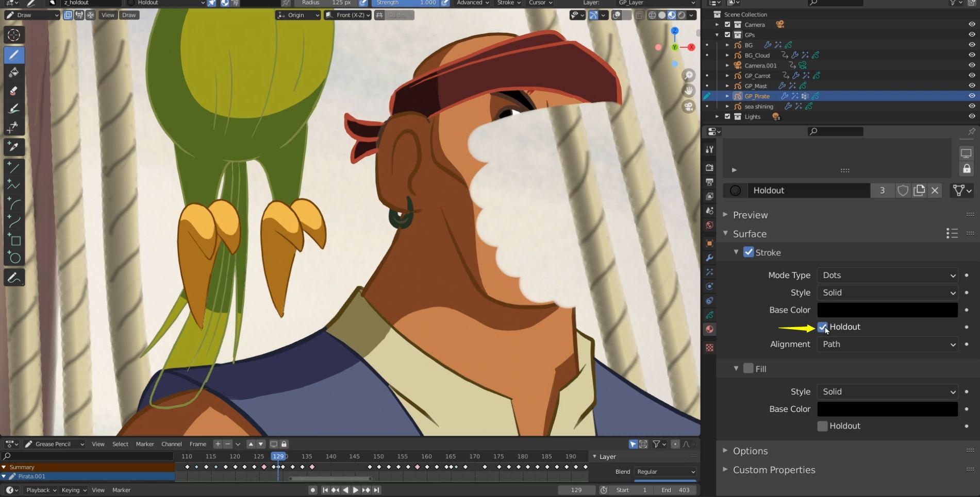Open the Keying menu
The width and height of the screenshot is (980, 497).
(74, 490)
